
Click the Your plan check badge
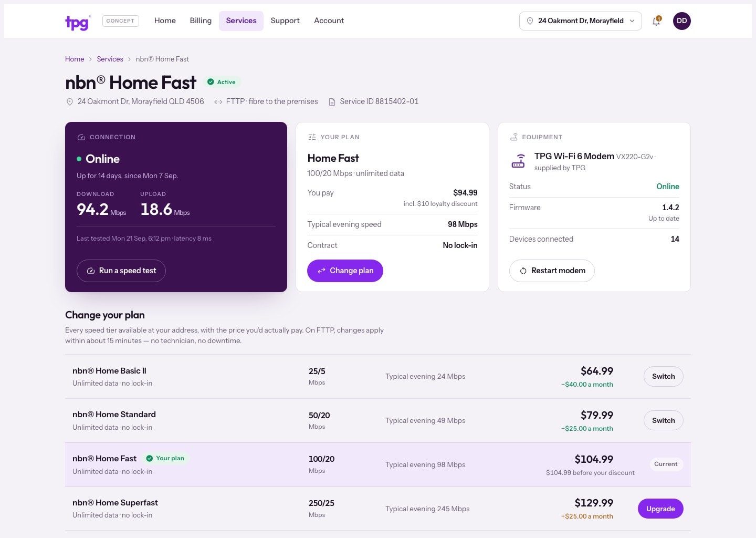[x=165, y=458]
